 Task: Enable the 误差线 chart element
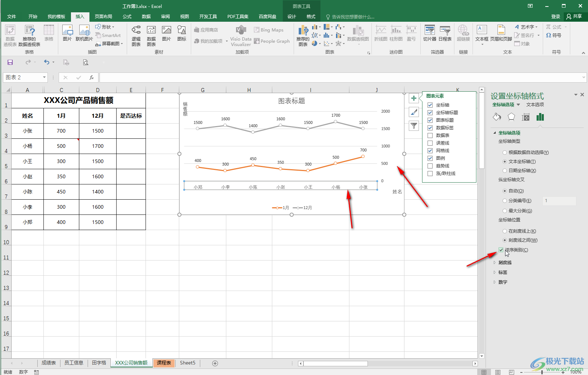point(430,143)
